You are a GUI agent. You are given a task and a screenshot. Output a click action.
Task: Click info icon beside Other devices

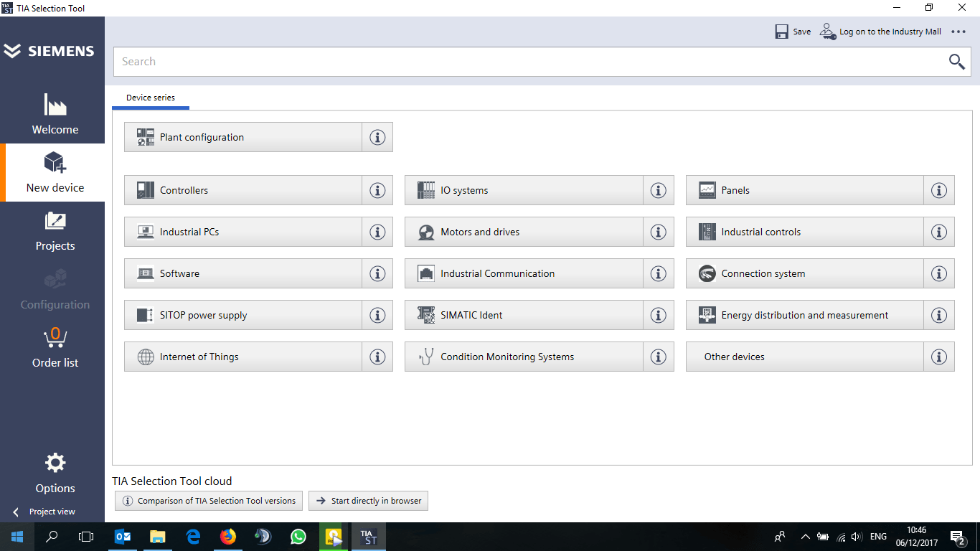coord(939,357)
